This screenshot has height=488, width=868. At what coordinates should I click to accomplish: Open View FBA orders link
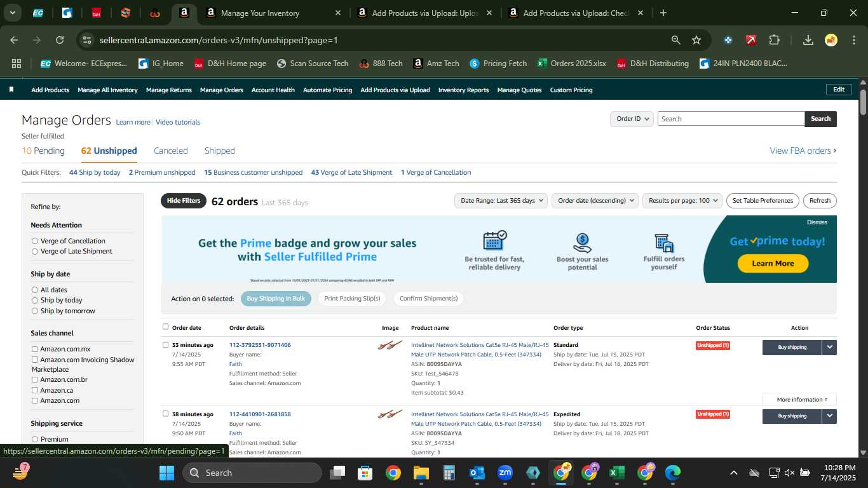[803, 151]
